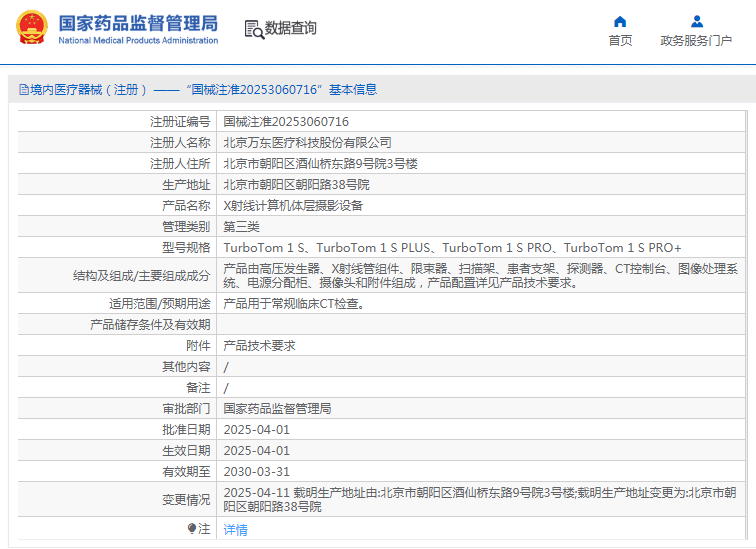Select the 第三类 management category value
The width and height of the screenshot is (756, 549).
point(242,227)
